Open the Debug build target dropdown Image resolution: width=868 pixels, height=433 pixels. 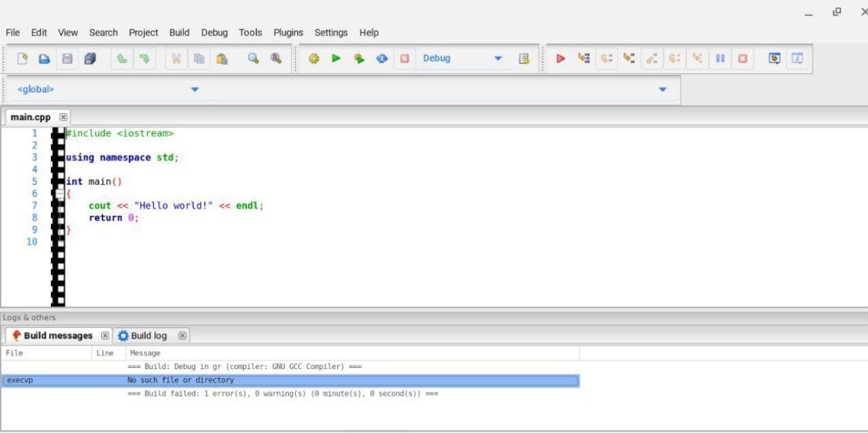tap(463, 58)
